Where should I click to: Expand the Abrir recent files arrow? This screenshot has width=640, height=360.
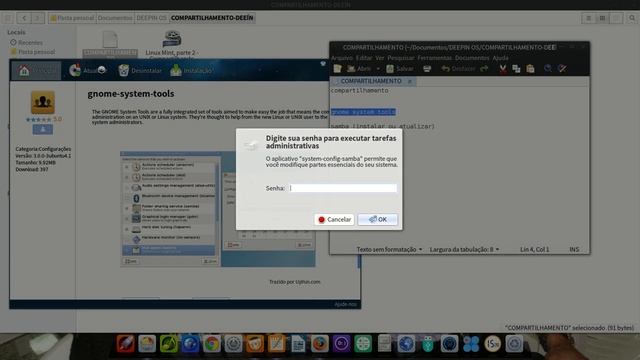[378, 69]
